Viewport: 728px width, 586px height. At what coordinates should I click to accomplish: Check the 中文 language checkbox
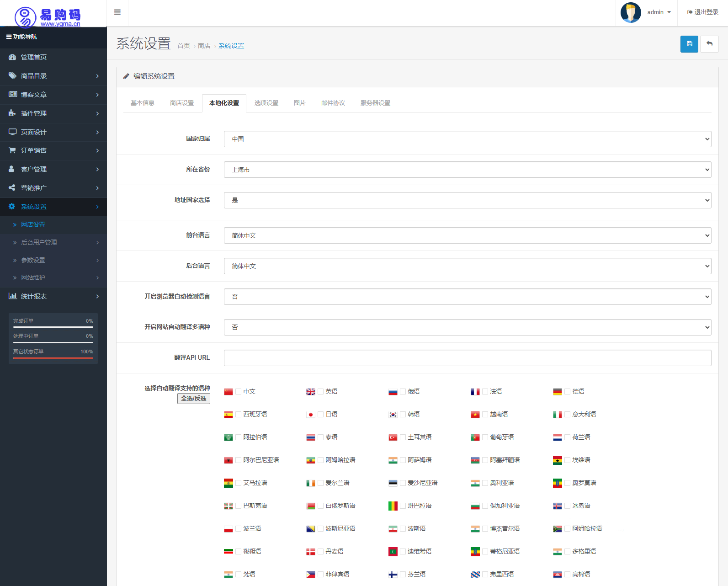click(x=239, y=392)
